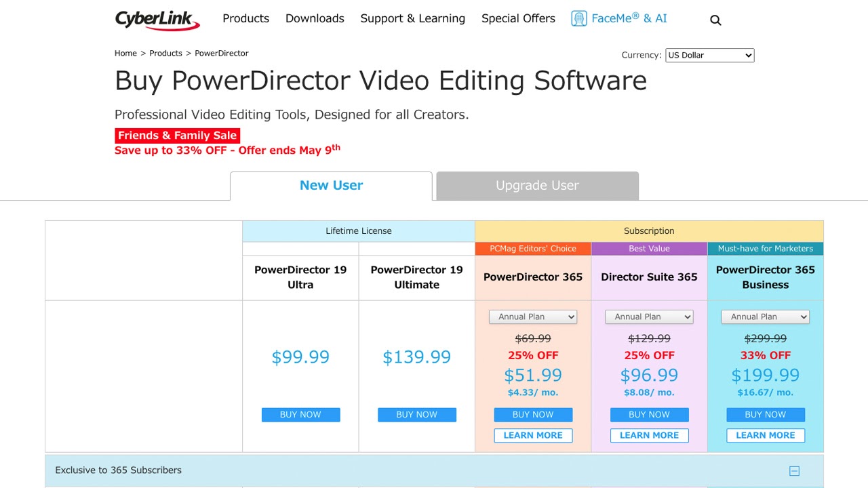The width and height of the screenshot is (868, 488).
Task: Open Director Suite 365 Annual Plan dropdown
Action: (x=649, y=317)
